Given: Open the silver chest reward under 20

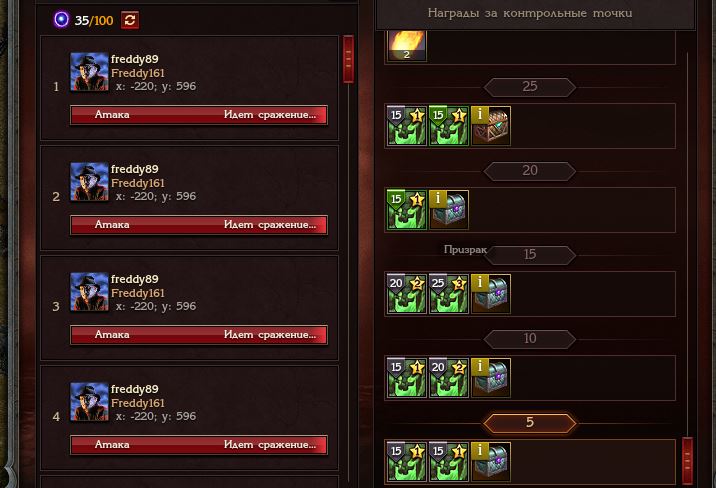Looking at the screenshot, I should tap(449, 210).
